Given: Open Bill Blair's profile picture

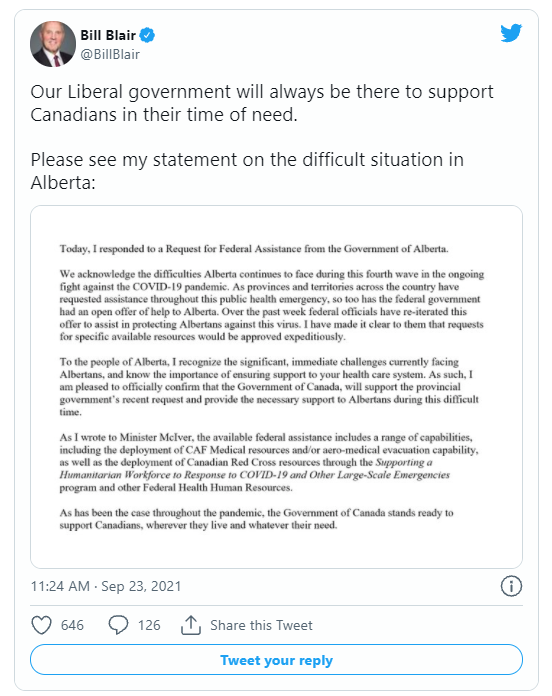Looking at the screenshot, I should (x=53, y=44).
